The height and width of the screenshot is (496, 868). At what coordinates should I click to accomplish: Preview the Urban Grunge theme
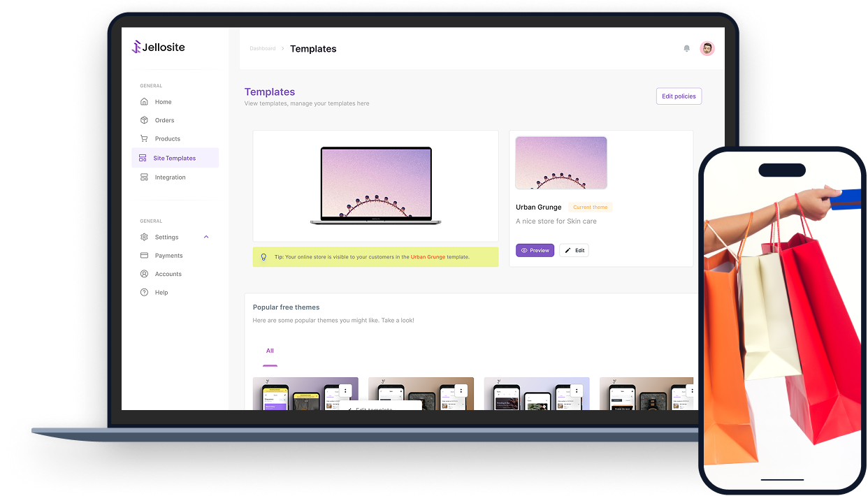(535, 250)
